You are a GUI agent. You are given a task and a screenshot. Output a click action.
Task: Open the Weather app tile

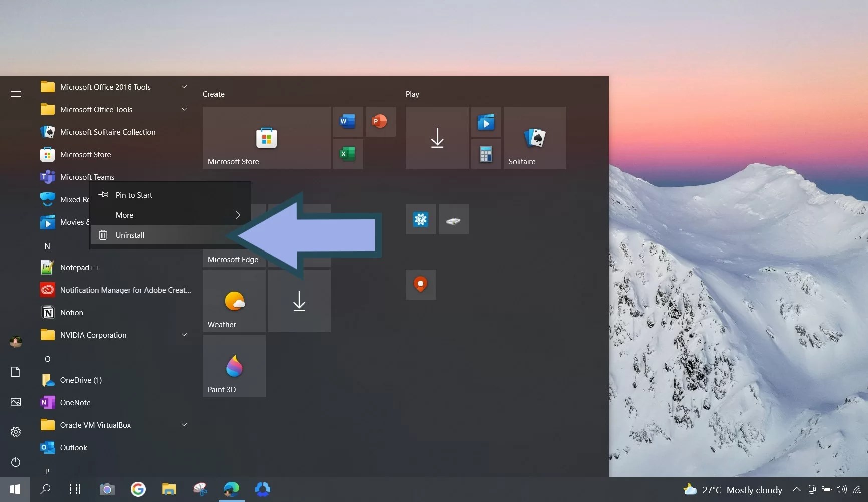[x=234, y=301]
